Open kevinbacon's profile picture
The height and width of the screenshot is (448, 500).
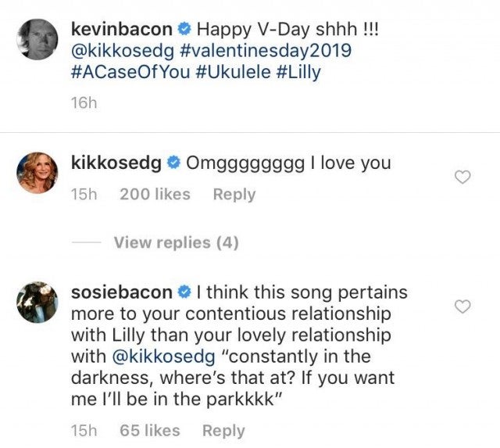37,38
